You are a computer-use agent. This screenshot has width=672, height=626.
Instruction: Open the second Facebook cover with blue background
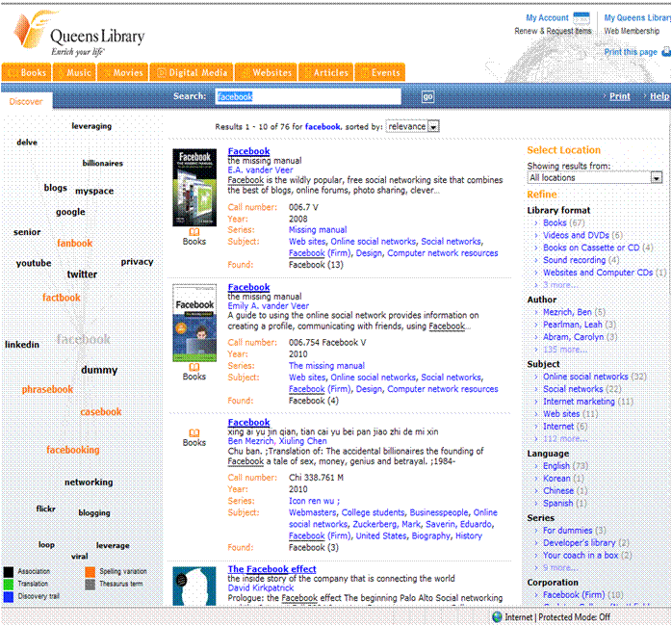194,323
